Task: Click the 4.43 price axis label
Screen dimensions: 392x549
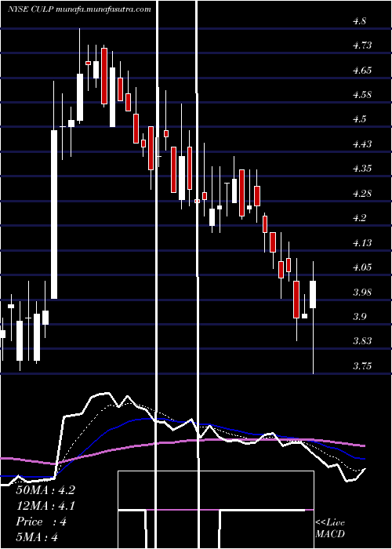Action: [362, 144]
